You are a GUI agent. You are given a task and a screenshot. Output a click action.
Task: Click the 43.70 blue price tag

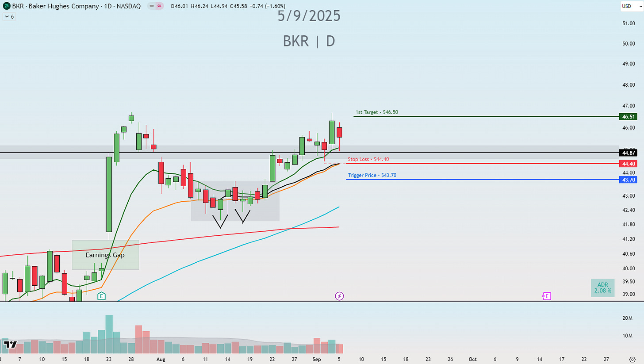(629, 180)
